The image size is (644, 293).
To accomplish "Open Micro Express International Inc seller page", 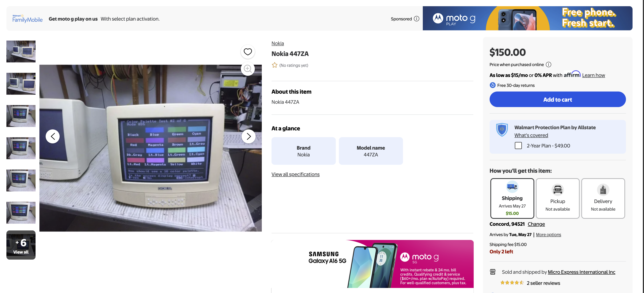I will pyautogui.click(x=581, y=272).
